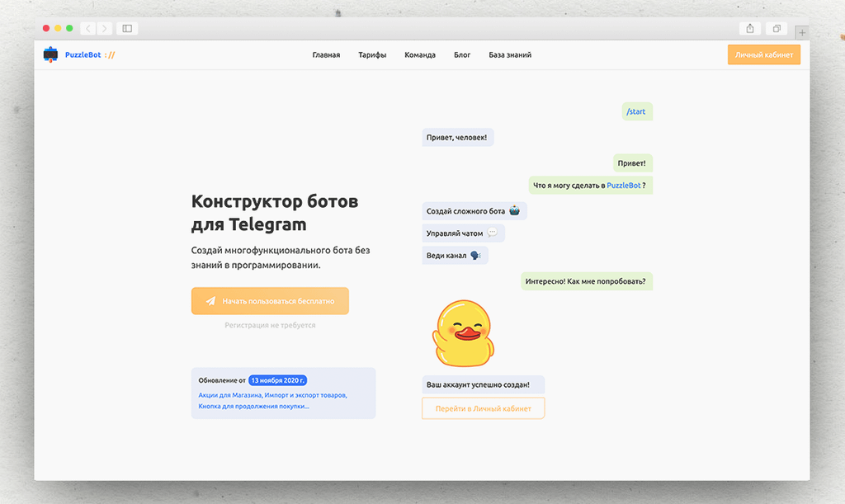Click the Создай многофункционального бота subtitle text

[281, 257]
